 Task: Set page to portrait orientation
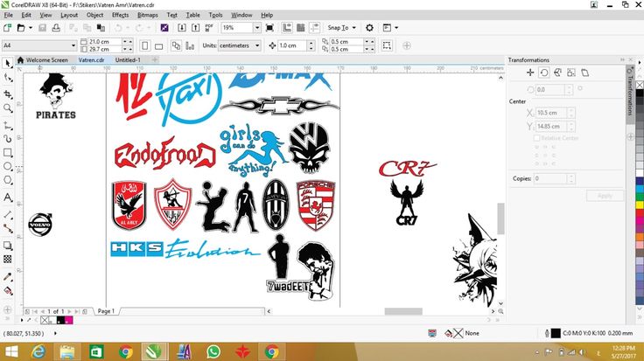(144, 45)
